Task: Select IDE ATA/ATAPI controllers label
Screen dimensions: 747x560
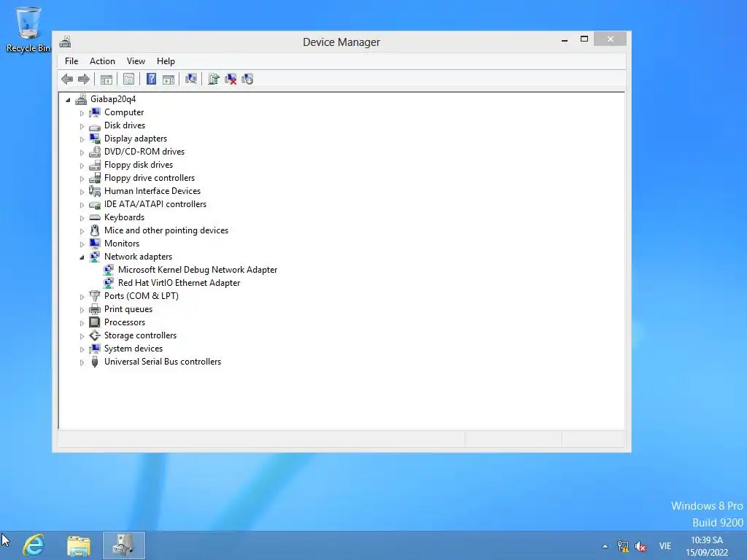Action: click(155, 204)
